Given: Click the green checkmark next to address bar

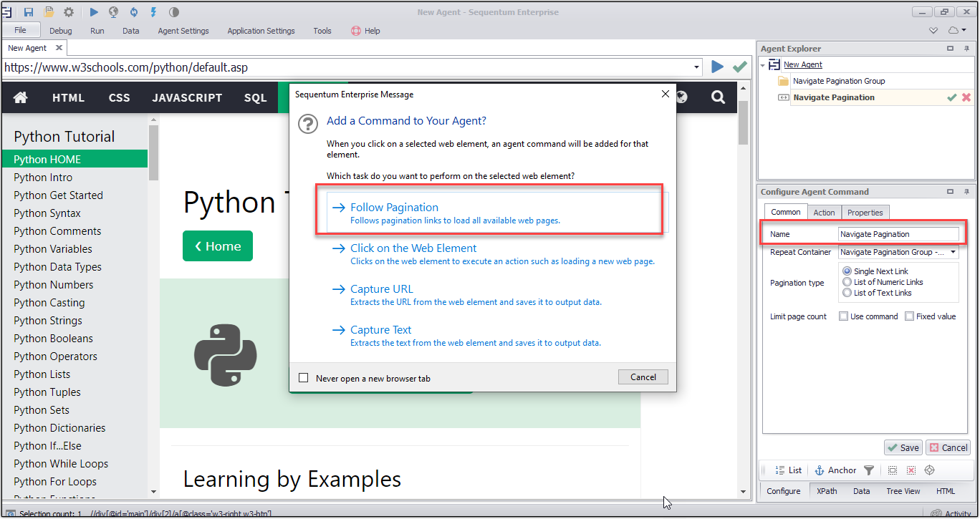Looking at the screenshot, I should [x=740, y=67].
